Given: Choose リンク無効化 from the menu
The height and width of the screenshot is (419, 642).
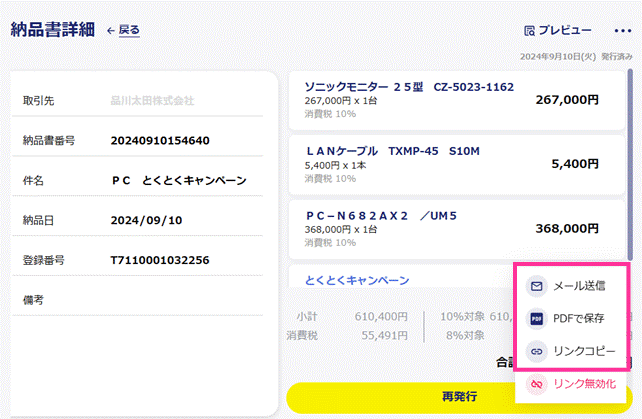Looking at the screenshot, I should point(571,384).
